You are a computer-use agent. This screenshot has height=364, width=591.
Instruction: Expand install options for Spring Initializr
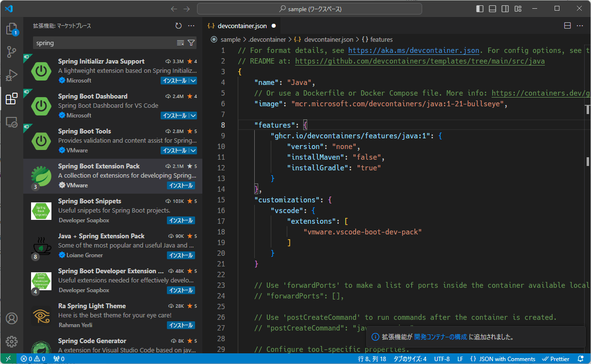[193, 81]
